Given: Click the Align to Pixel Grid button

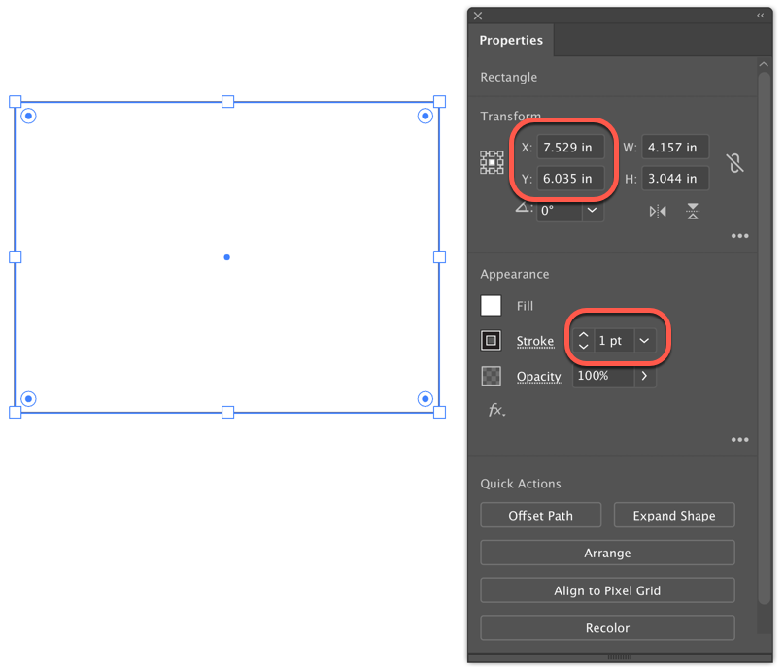Looking at the screenshot, I should (x=607, y=589).
